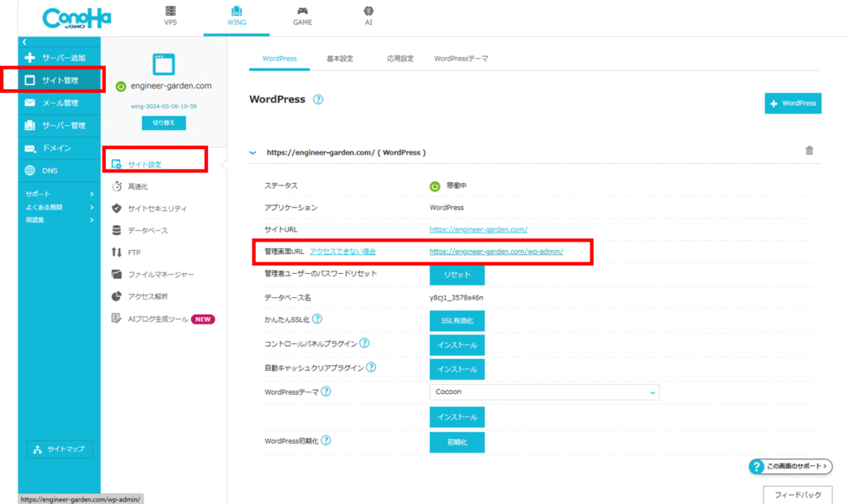Screen dimensions: 848x504
Task: Click the + WordPress add button
Action: (793, 103)
